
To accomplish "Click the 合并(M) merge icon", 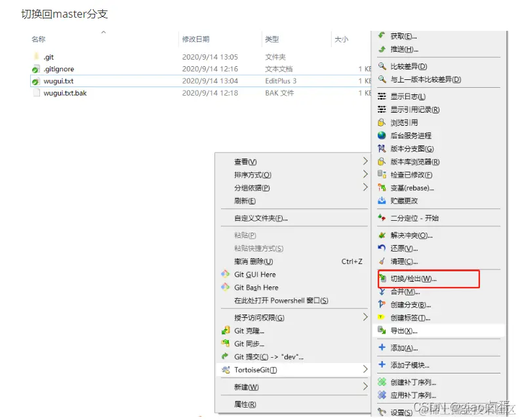I will 382,292.
